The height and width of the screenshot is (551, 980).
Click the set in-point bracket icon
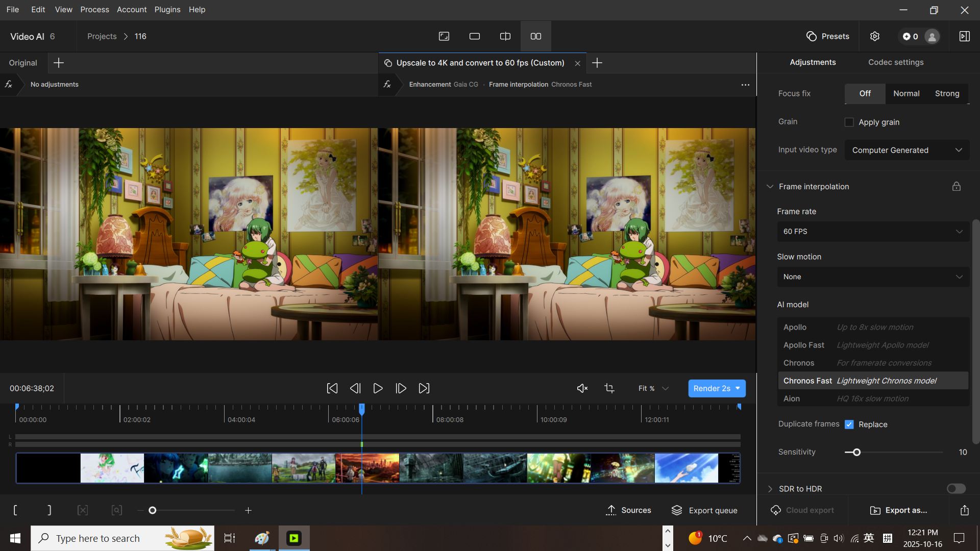coord(15,510)
